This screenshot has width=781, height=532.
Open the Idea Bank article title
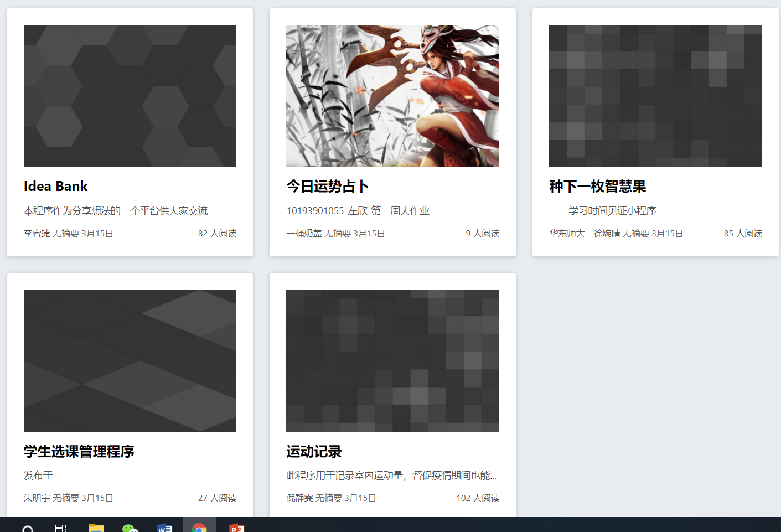pos(56,187)
